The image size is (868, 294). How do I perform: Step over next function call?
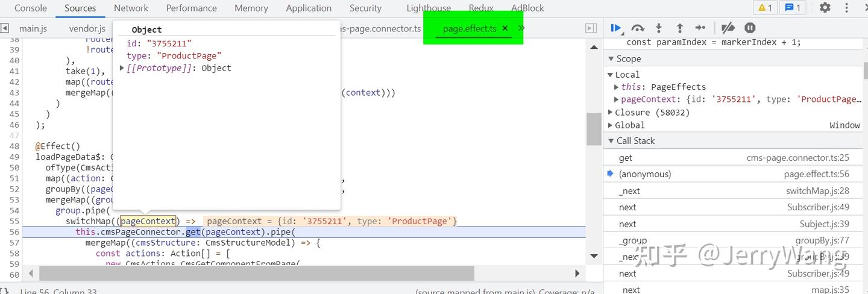point(637,28)
